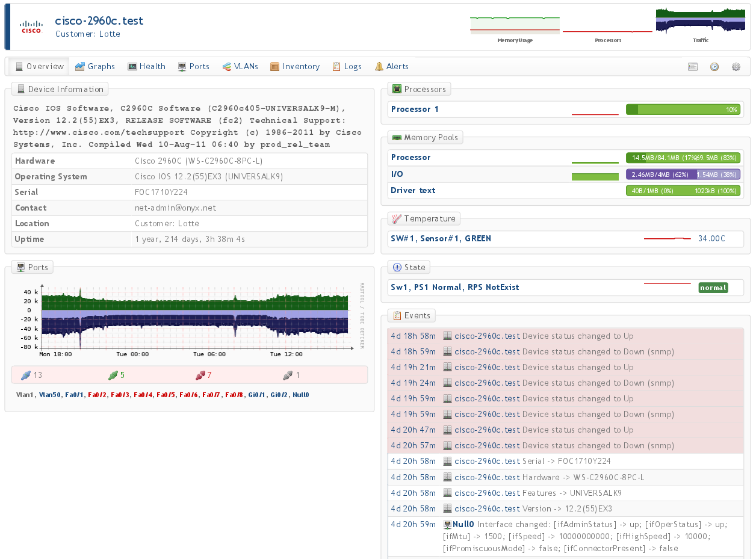Click device icon in Serial FOC1710Y224 event
Viewport: 756px width, 559px height.
[x=447, y=461]
